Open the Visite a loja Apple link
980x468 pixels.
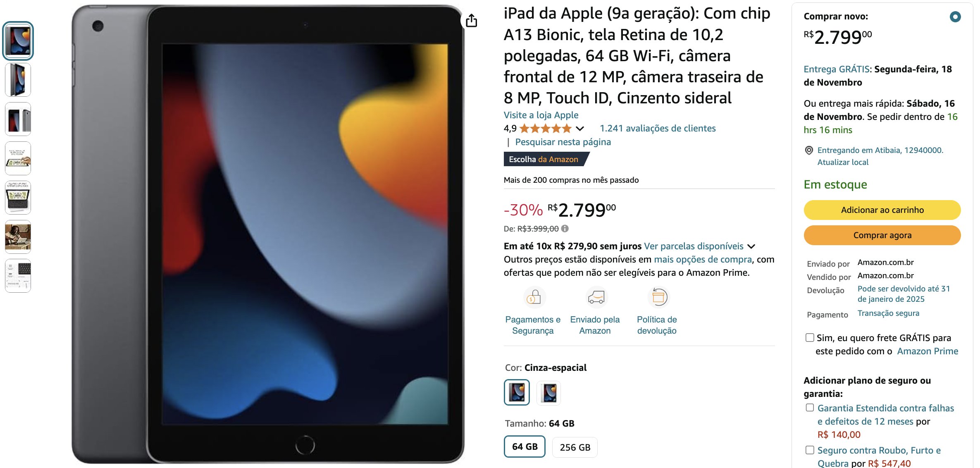[x=541, y=115]
